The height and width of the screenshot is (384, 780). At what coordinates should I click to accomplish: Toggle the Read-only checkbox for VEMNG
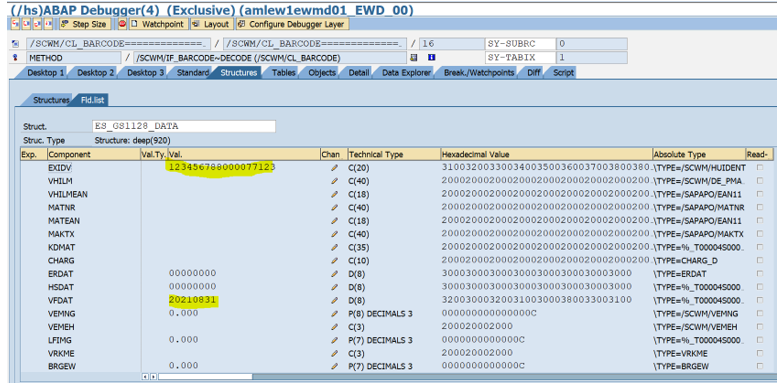(x=760, y=313)
